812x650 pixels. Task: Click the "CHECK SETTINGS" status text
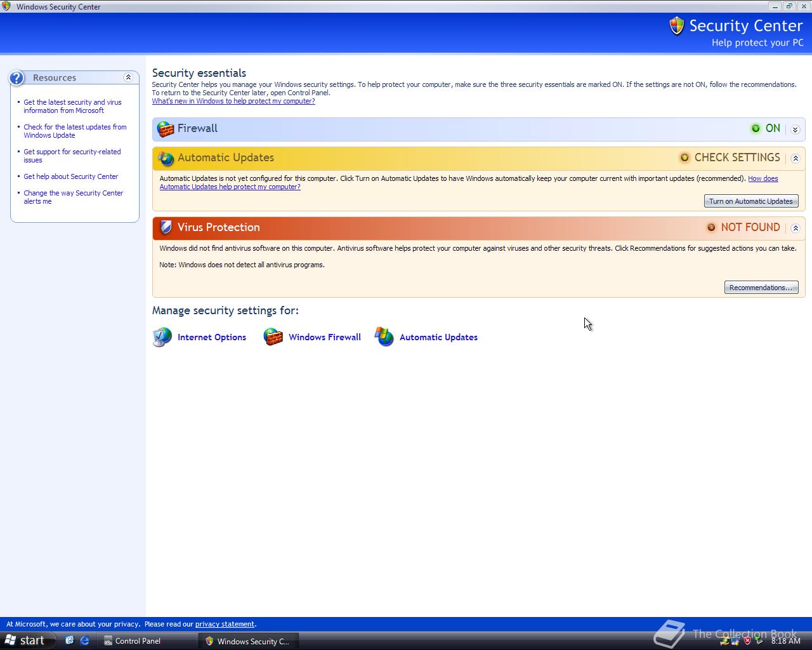(737, 157)
